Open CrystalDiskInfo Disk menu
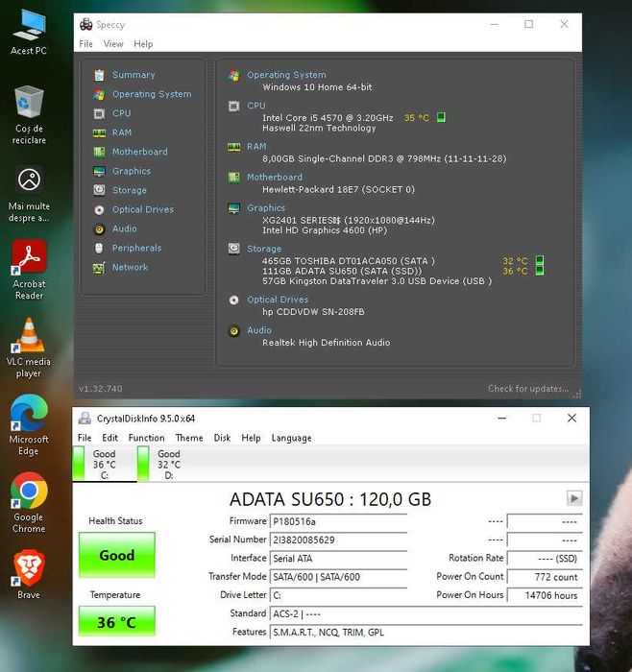The width and height of the screenshot is (632, 672). click(222, 438)
